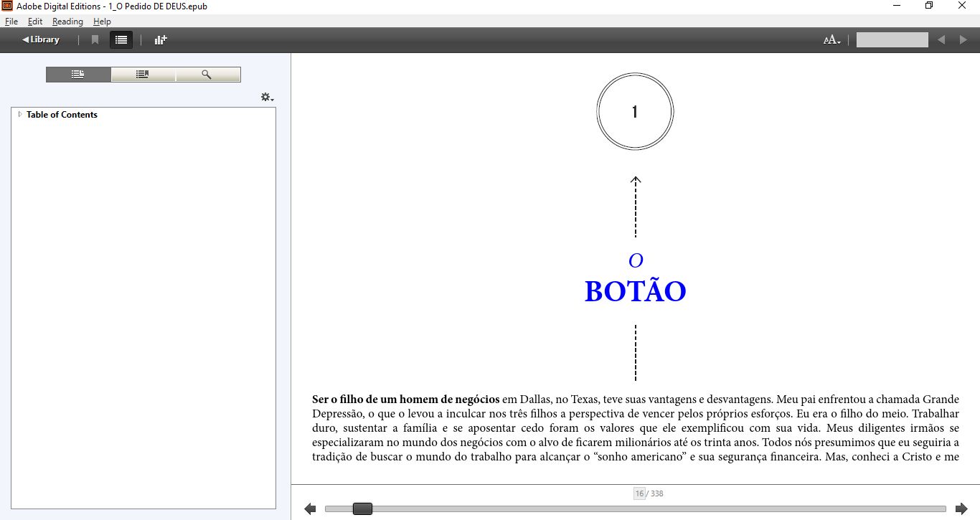Expand the Table of Contents tree
The height and width of the screenshot is (520, 980).
pos(20,114)
